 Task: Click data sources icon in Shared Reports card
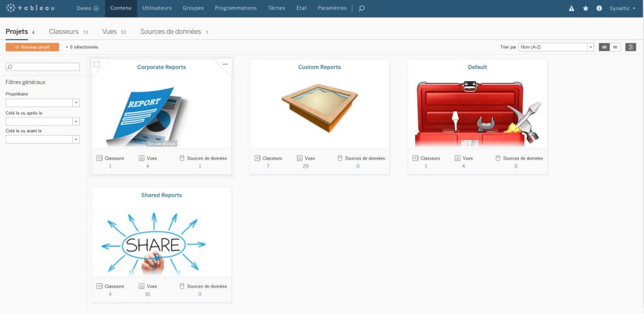click(x=182, y=286)
